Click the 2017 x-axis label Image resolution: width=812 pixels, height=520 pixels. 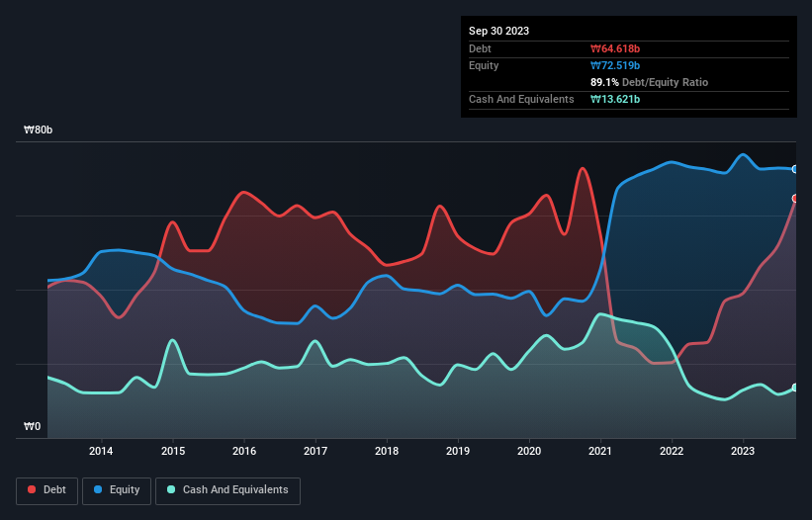click(x=316, y=451)
